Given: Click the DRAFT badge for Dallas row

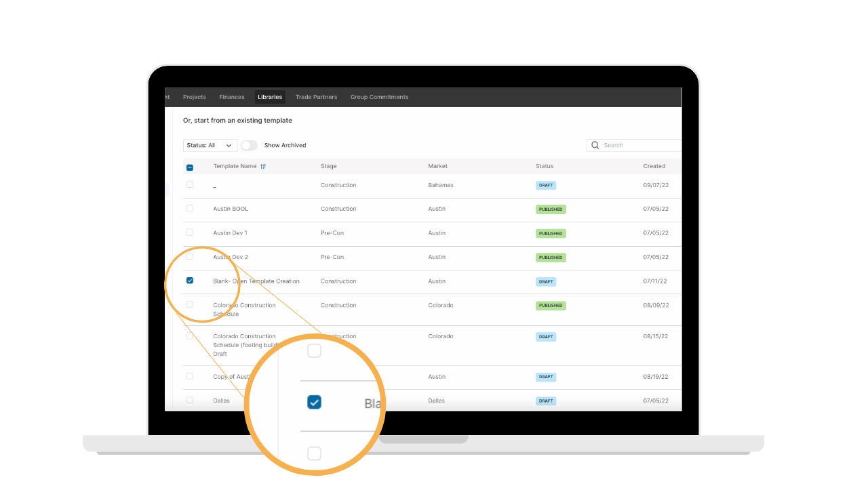Looking at the screenshot, I should pyautogui.click(x=546, y=401).
